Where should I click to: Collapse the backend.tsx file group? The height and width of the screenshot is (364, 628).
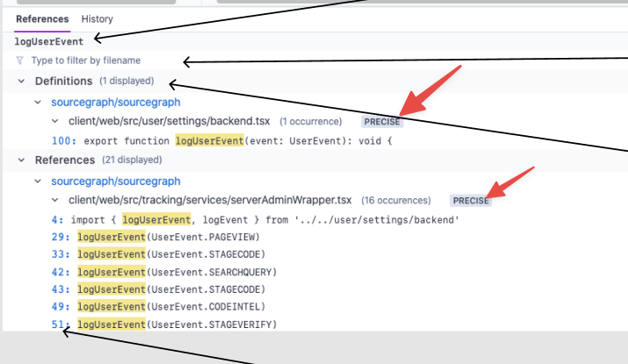[55, 121]
